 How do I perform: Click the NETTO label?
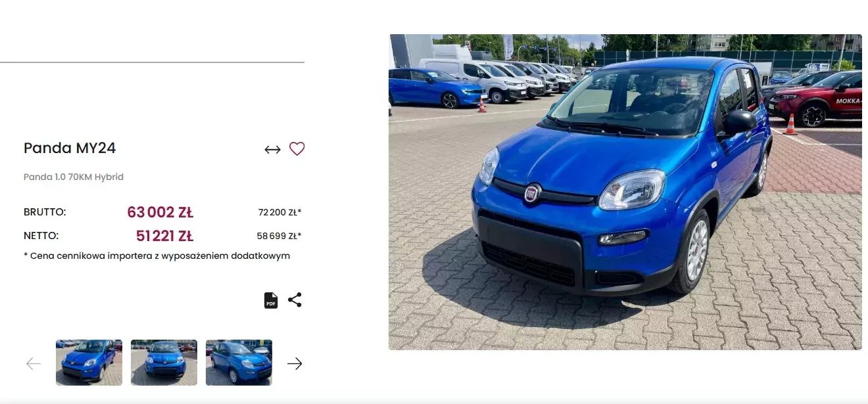41,236
